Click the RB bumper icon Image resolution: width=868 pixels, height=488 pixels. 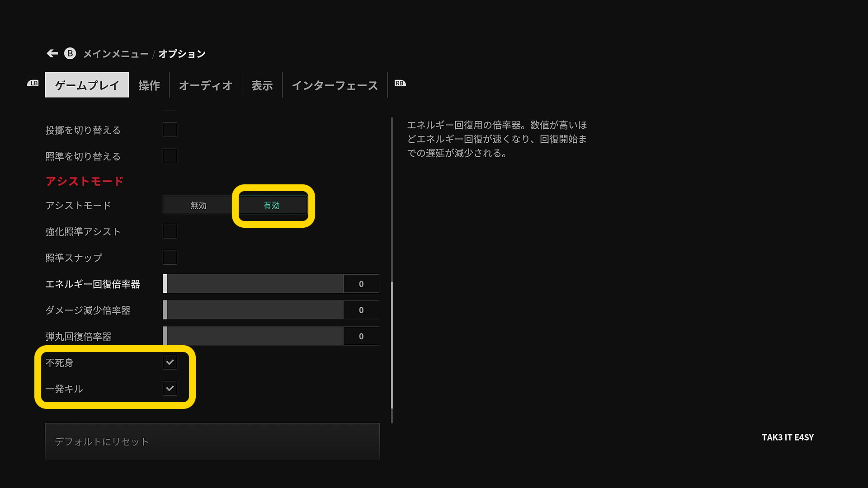tap(400, 83)
